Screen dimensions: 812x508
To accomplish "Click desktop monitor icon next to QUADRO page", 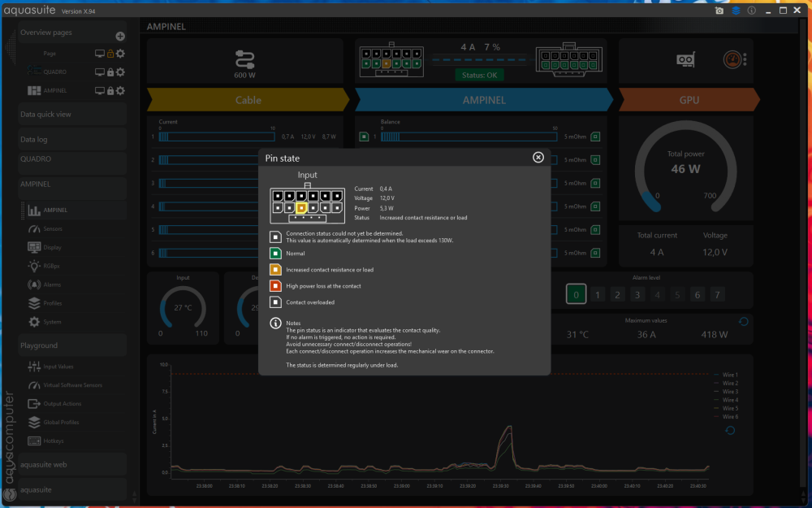I will pyautogui.click(x=100, y=72).
